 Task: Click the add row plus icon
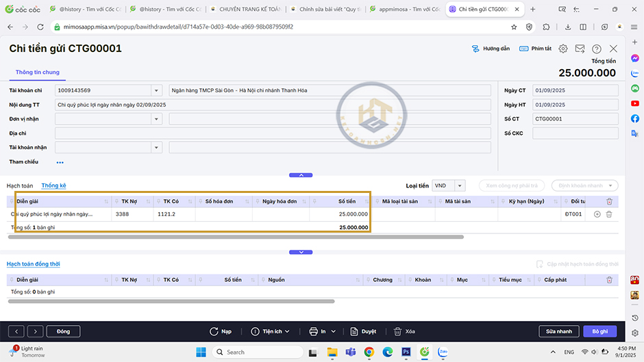[597, 214]
